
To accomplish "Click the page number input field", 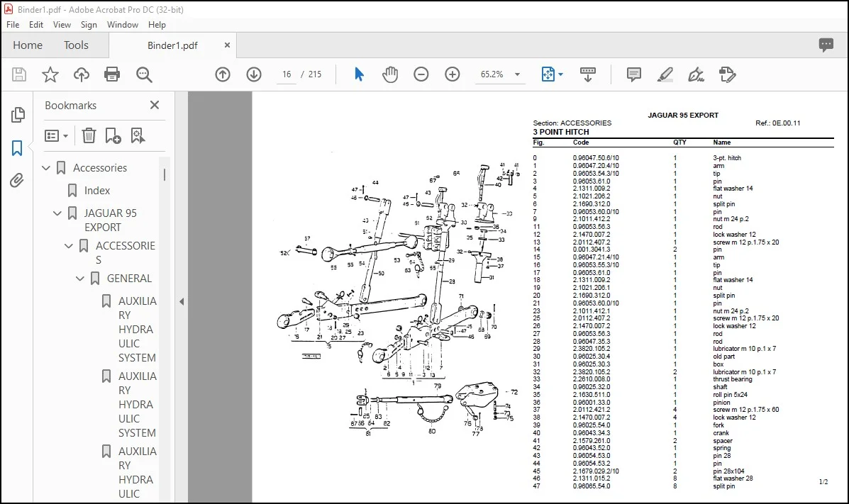I will [287, 74].
